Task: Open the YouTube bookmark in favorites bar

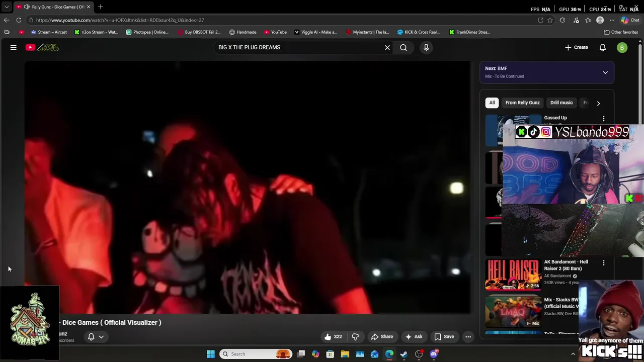Action: (275, 32)
